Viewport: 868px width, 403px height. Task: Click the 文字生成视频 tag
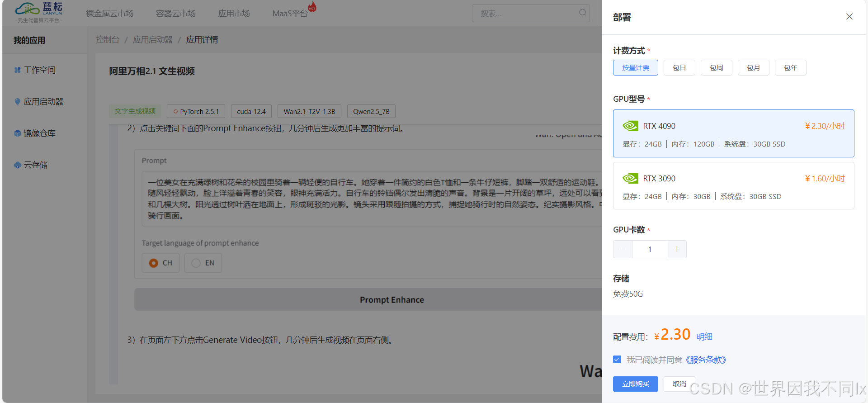135,111
